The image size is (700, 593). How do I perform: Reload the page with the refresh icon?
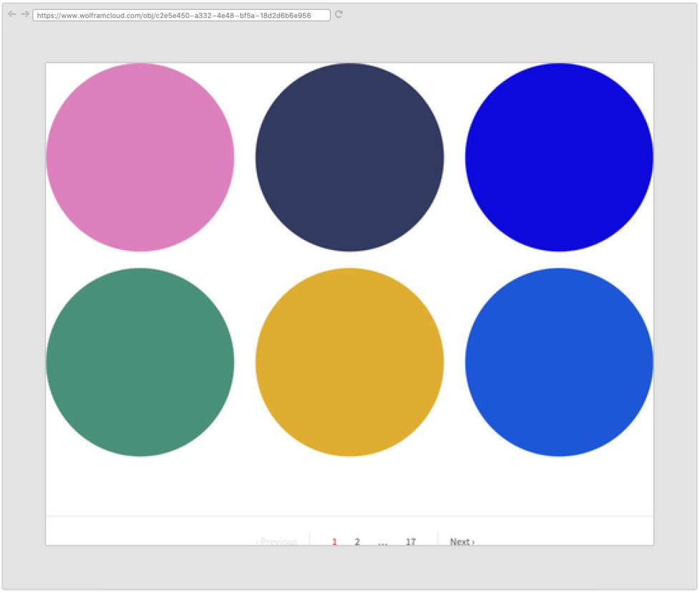339,14
